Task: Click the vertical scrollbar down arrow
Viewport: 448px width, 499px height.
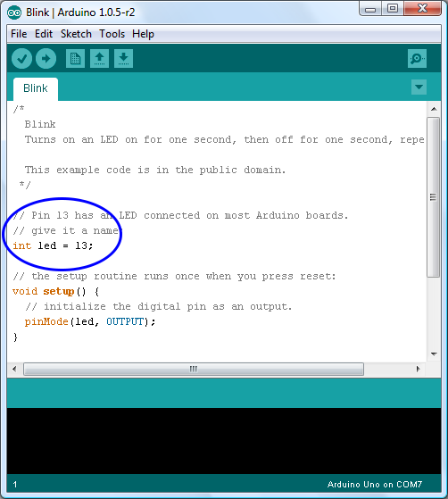Action: (x=434, y=353)
